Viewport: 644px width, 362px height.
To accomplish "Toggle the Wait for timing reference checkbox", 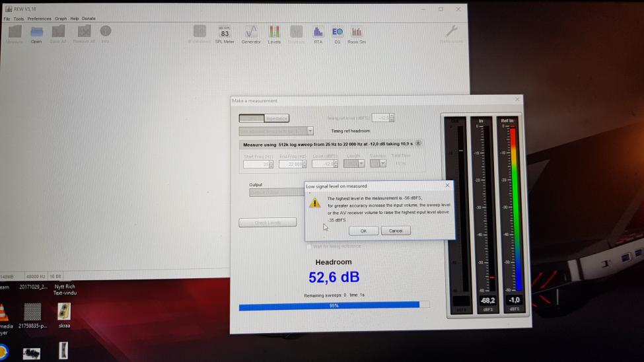I will click(x=309, y=246).
